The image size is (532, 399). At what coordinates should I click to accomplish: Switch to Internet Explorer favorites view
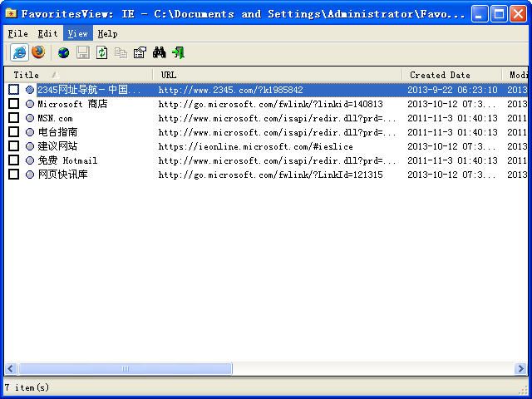coord(19,52)
